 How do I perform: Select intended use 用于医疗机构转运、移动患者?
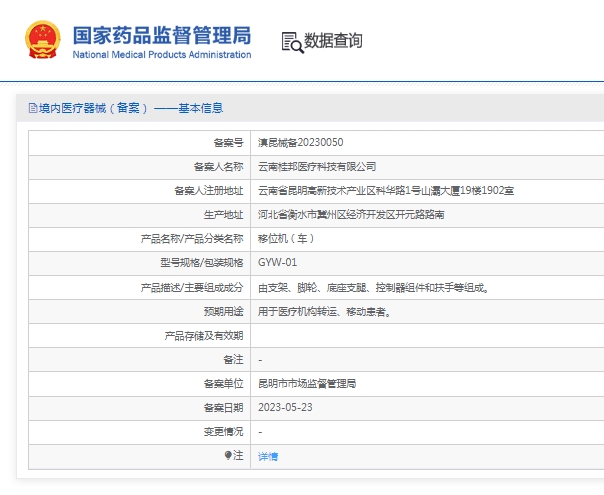pyautogui.click(x=325, y=312)
